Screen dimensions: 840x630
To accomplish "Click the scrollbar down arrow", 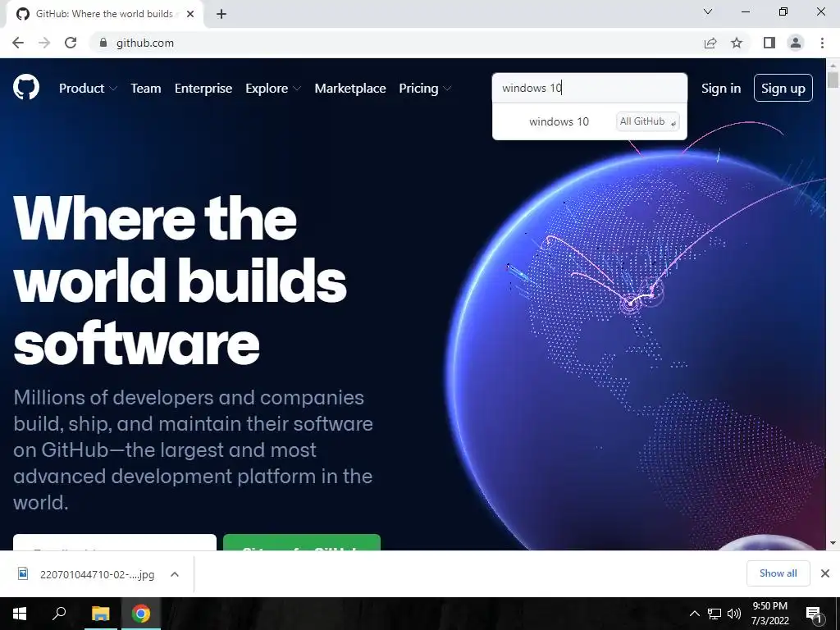I will pyautogui.click(x=833, y=543).
